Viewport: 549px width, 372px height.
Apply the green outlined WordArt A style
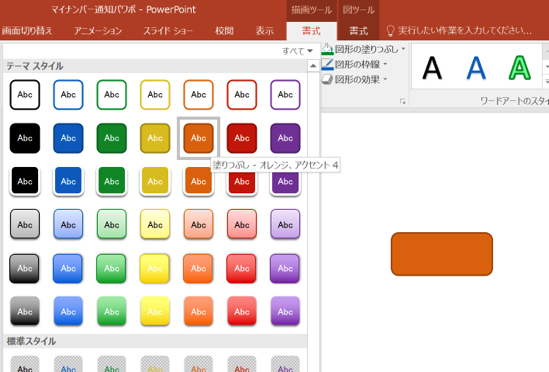click(520, 68)
